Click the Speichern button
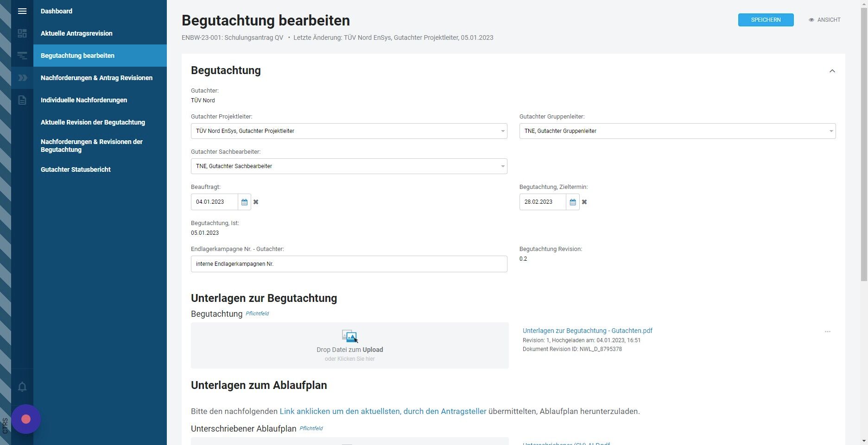Screen dimensions: 868x445 766,20
